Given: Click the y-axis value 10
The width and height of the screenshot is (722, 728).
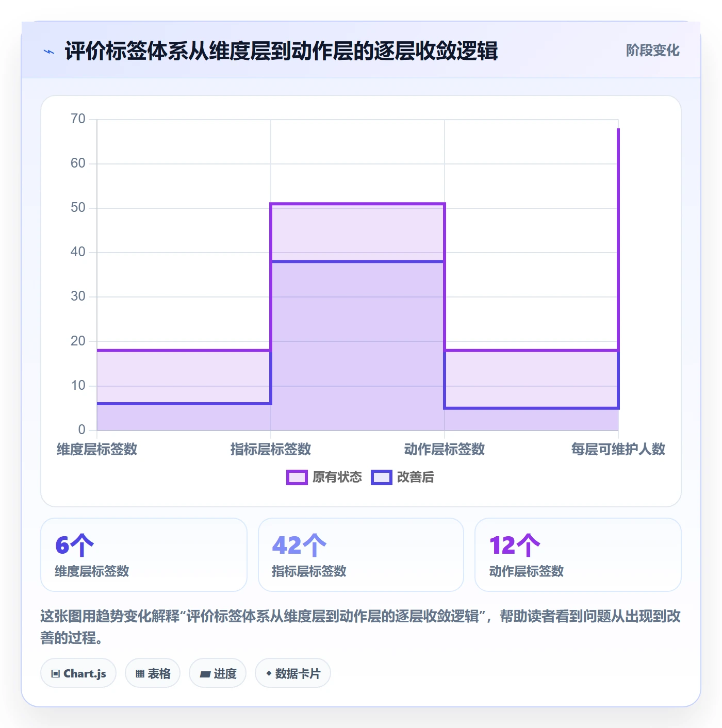Looking at the screenshot, I should click(x=78, y=386).
